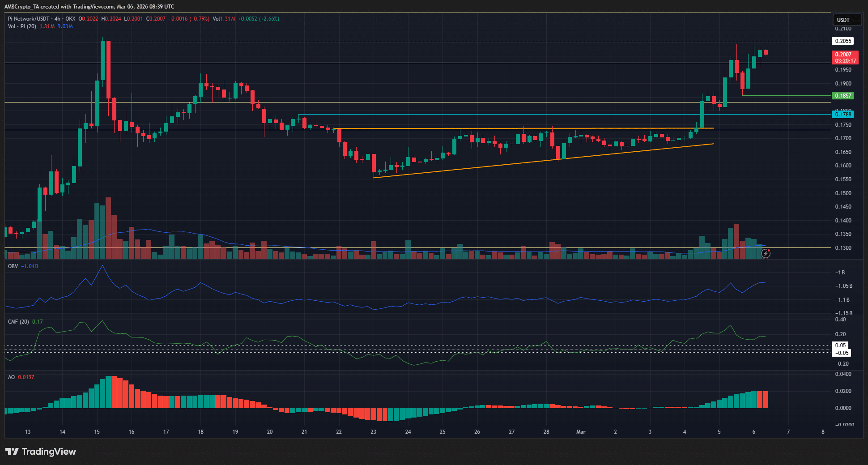Select the CMF (20) indicator label
The height and width of the screenshot is (465, 868).
click(18, 321)
